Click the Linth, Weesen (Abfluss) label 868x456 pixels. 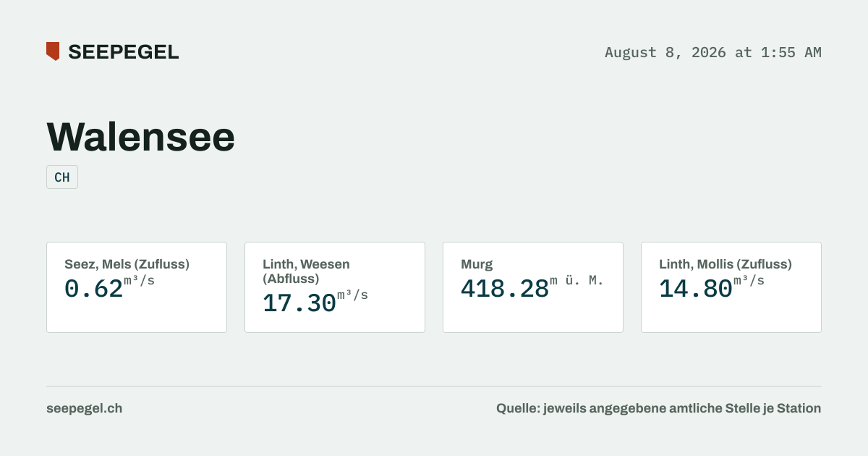click(x=306, y=271)
